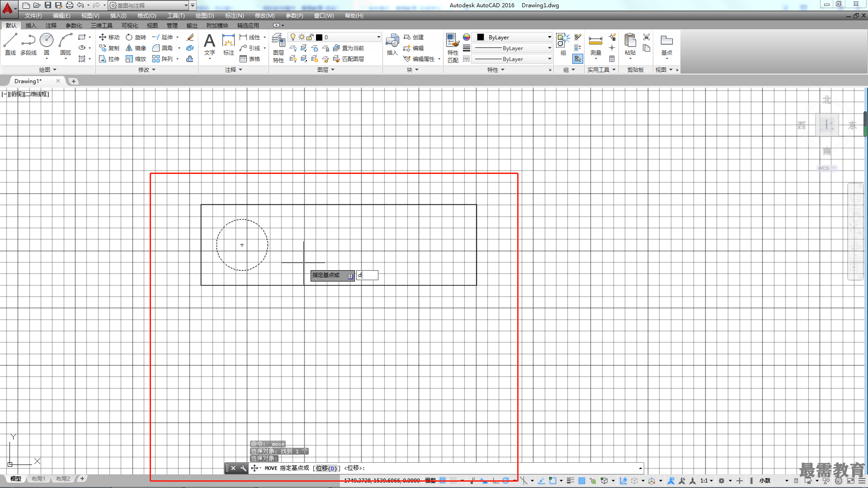Toggle snap mode in status bar

453,480
